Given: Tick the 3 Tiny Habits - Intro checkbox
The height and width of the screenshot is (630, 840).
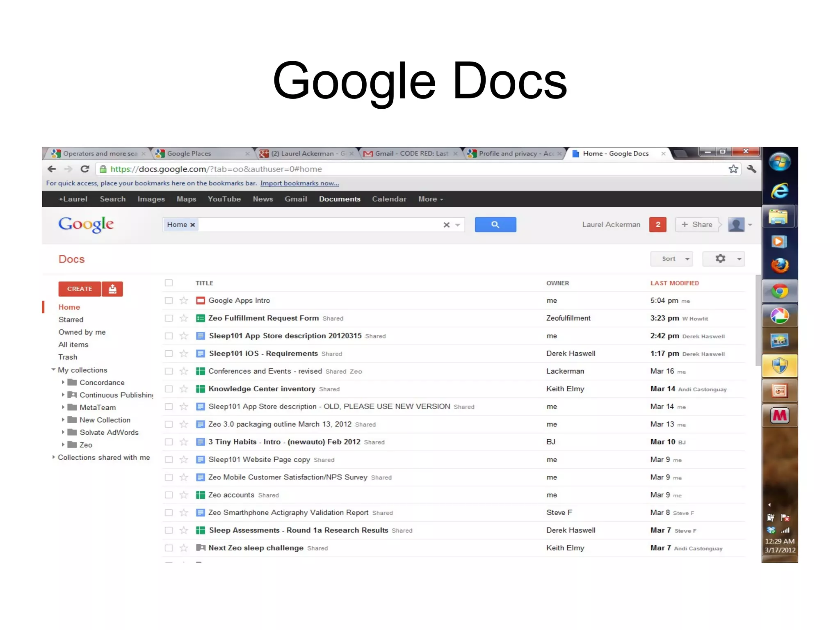Looking at the screenshot, I should (169, 442).
